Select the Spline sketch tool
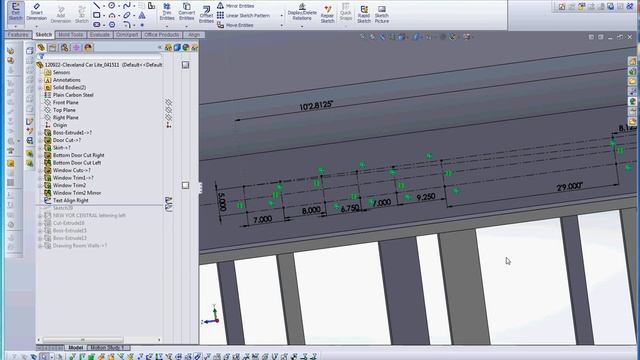Viewport: 640px width, 360px height. (127, 5)
